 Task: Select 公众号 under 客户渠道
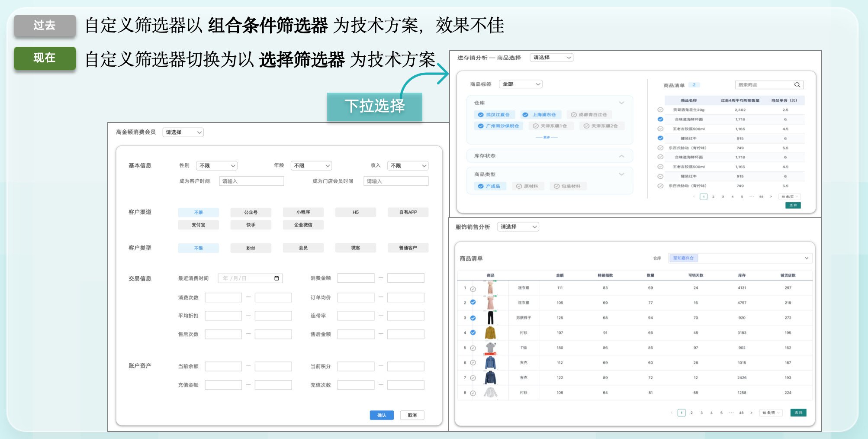[251, 213]
